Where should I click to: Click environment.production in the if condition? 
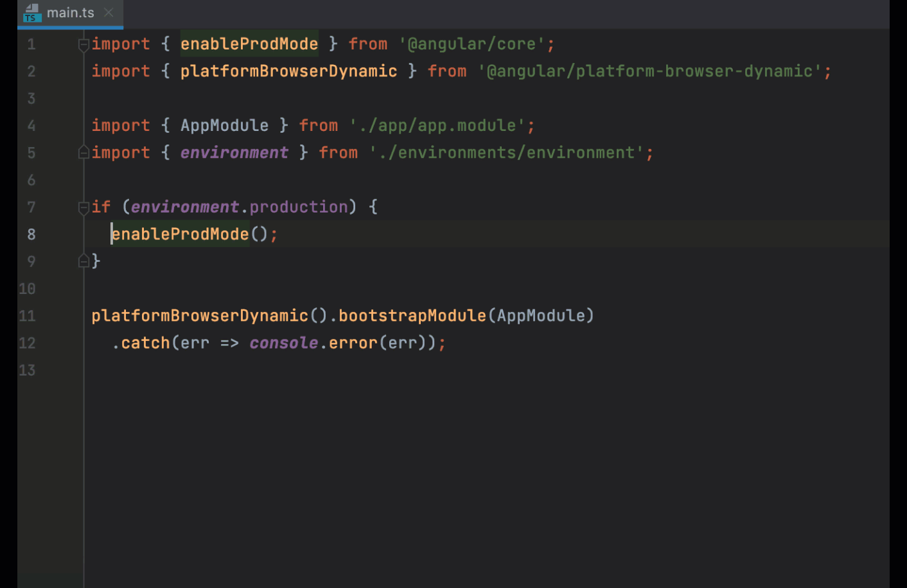point(241,207)
